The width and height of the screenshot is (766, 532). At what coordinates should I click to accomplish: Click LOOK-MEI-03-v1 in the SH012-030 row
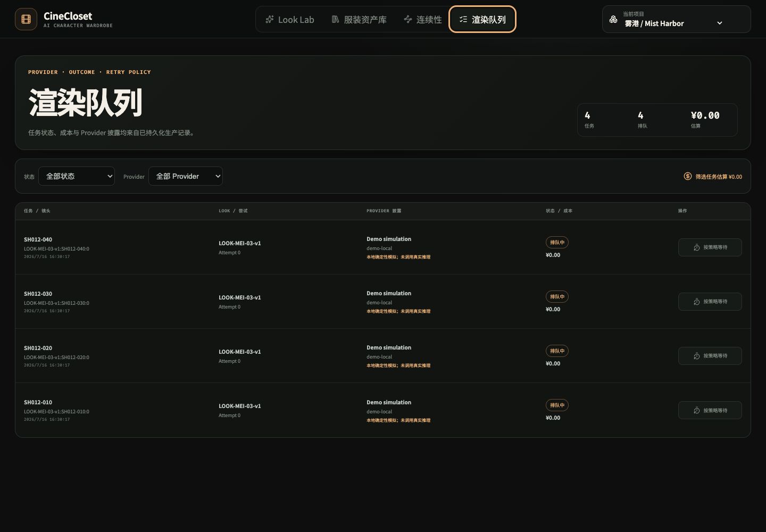240,297
